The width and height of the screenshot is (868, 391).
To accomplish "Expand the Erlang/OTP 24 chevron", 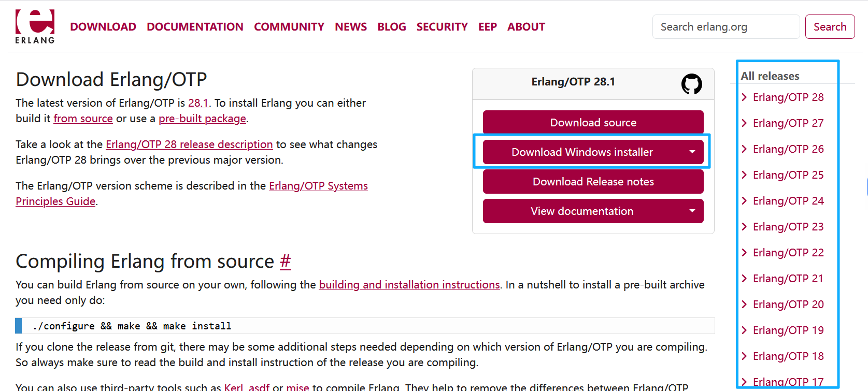I will [x=745, y=201].
